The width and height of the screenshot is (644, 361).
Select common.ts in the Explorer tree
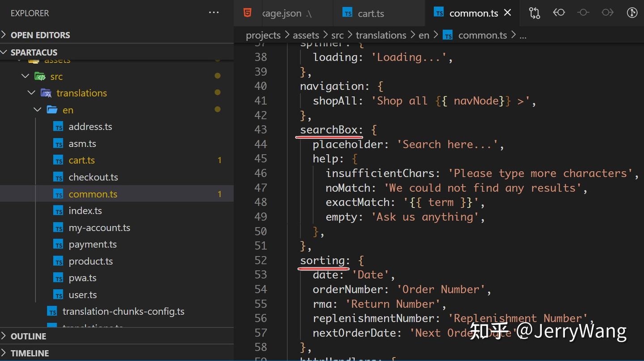[x=93, y=194]
